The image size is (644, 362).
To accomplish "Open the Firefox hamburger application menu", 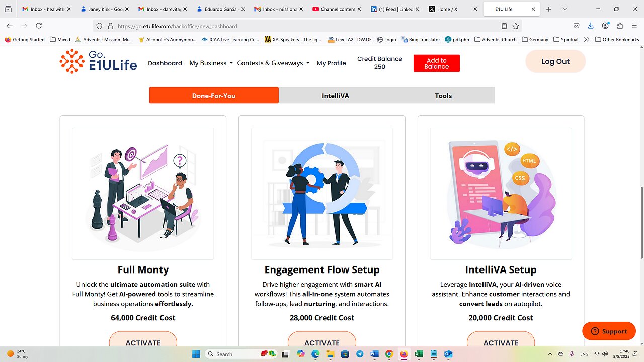I will point(634,26).
